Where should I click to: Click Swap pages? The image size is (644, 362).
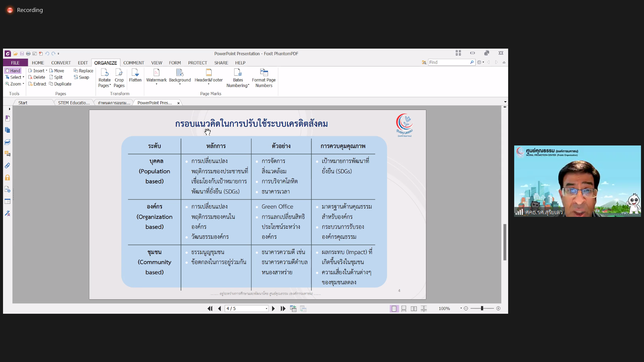82,77
